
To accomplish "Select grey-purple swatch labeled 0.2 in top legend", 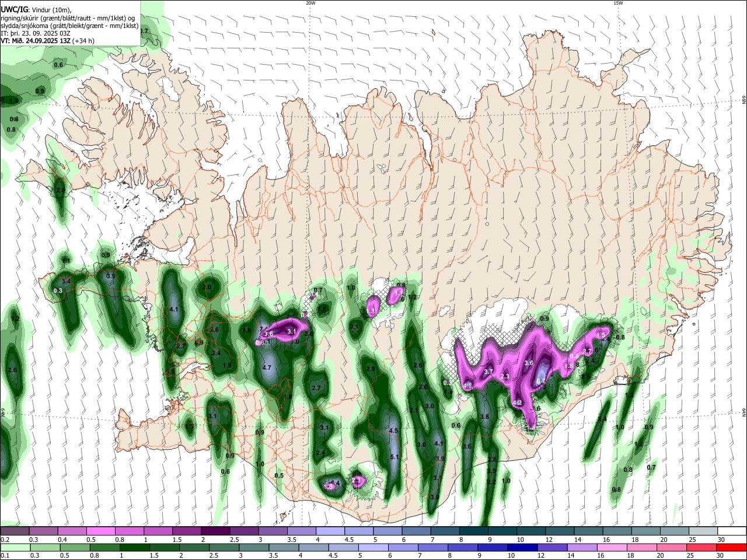I will tap(15, 531).
